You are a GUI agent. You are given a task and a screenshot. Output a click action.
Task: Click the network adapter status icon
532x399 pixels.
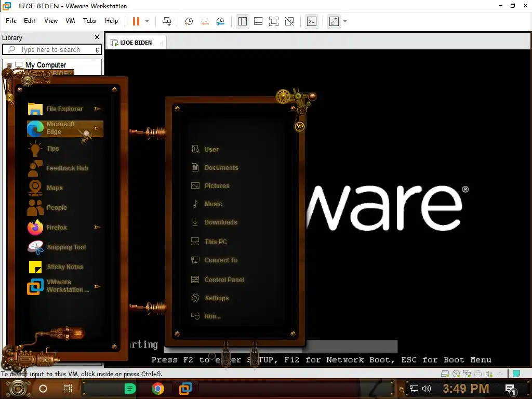pyautogui.click(x=467, y=374)
